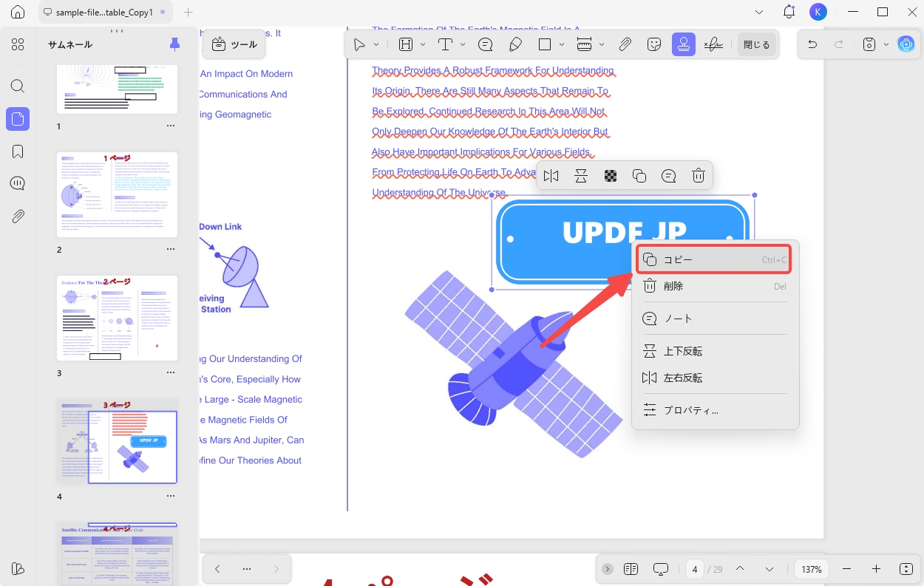924x586 pixels.
Task: Select the measurement ruler tool
Action: pos(584,44)
